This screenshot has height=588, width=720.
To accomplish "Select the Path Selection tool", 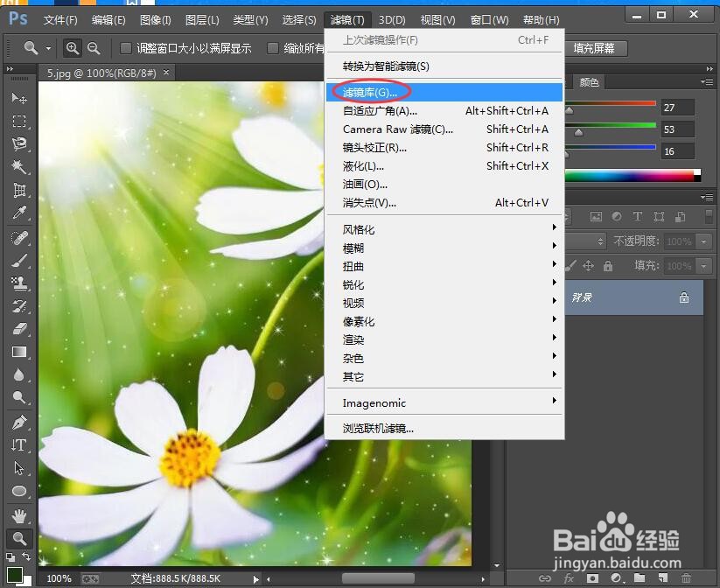I will [x=19, y=468].
